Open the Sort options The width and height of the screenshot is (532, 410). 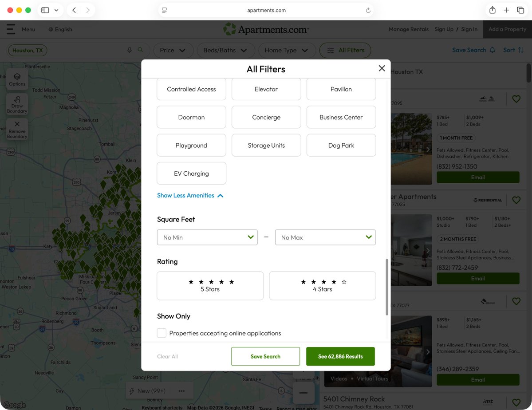(x=513, y=50)
